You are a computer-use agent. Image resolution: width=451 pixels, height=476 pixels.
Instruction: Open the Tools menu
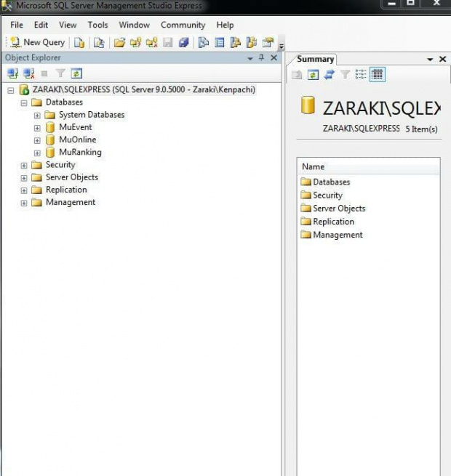coord(97,25)
